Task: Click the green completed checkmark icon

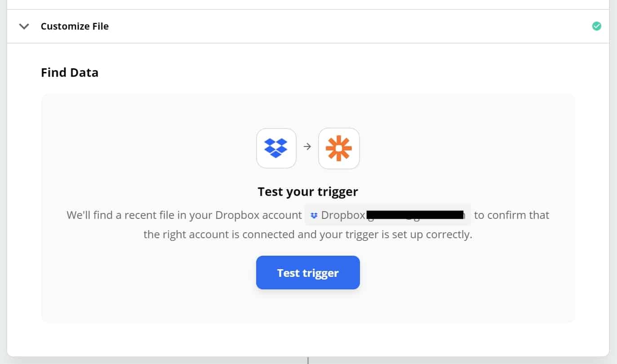Action: pyautogui.click(x=596, y=27)
